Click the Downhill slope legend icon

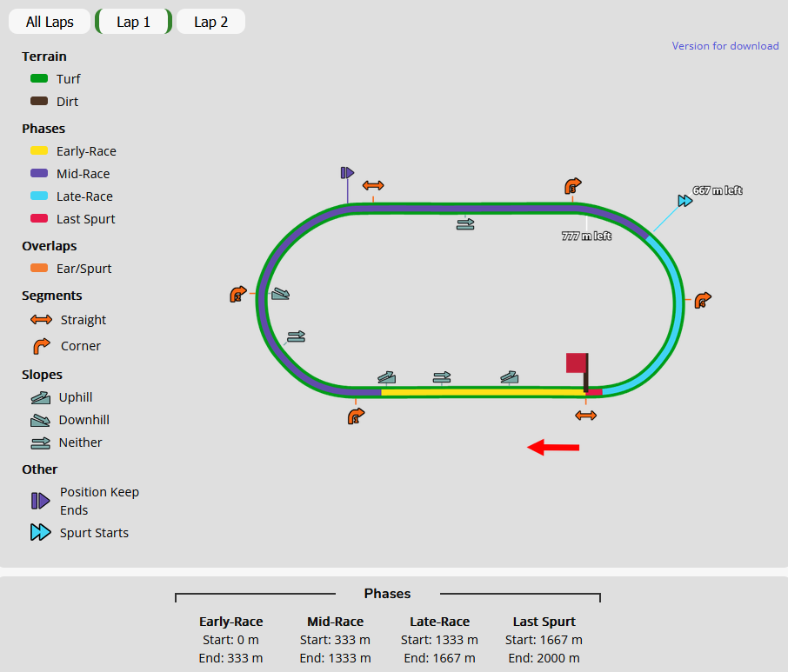point(41,421)
